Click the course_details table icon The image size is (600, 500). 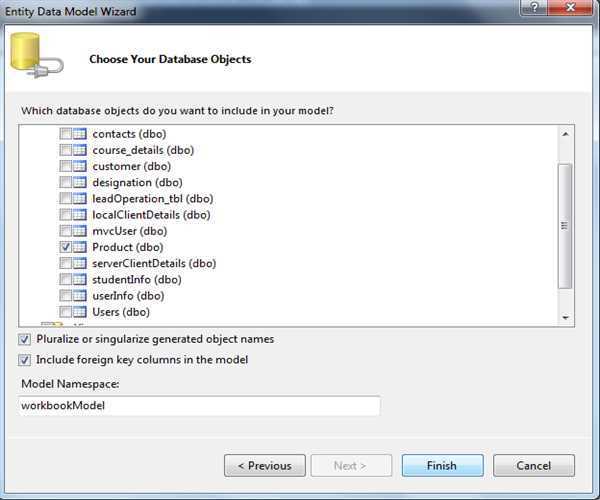[x=81, y=150]
